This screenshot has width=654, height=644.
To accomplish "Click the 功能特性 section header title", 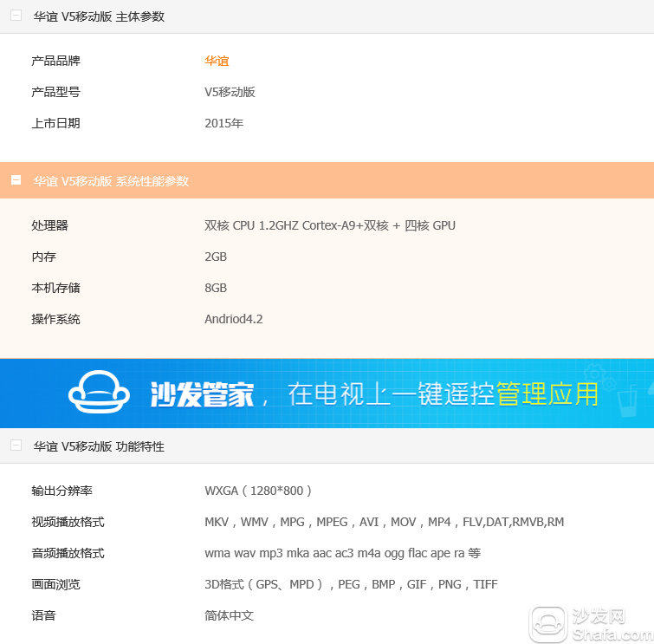I will coord(99,446).
